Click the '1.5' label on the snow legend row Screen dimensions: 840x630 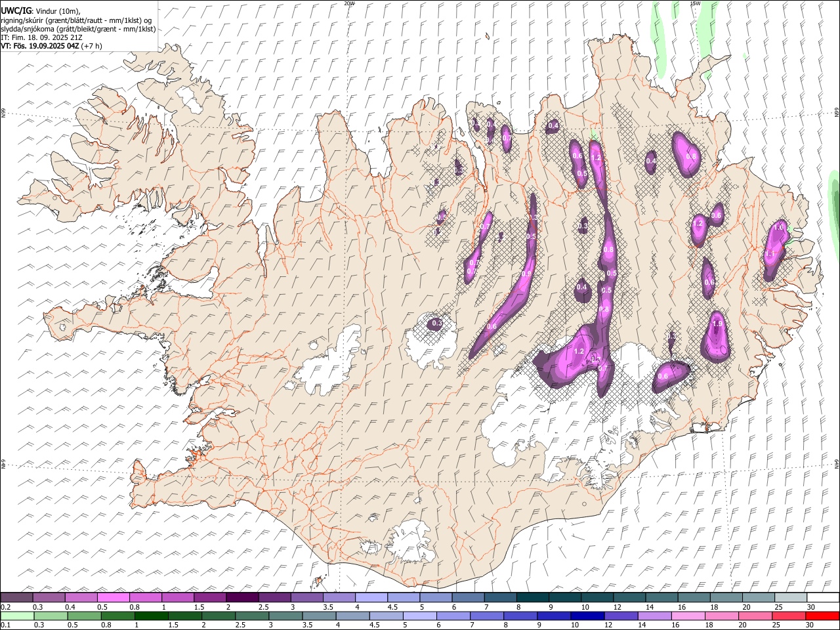click(x=199, y=607)
